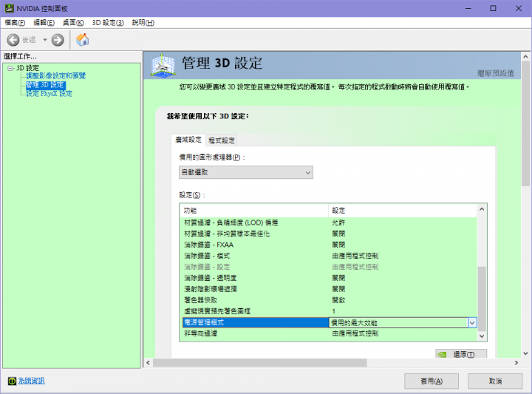Viewport: 532px width, 394px height.
Task: Select the 著色器快取 row
Action: coord(328,300)
